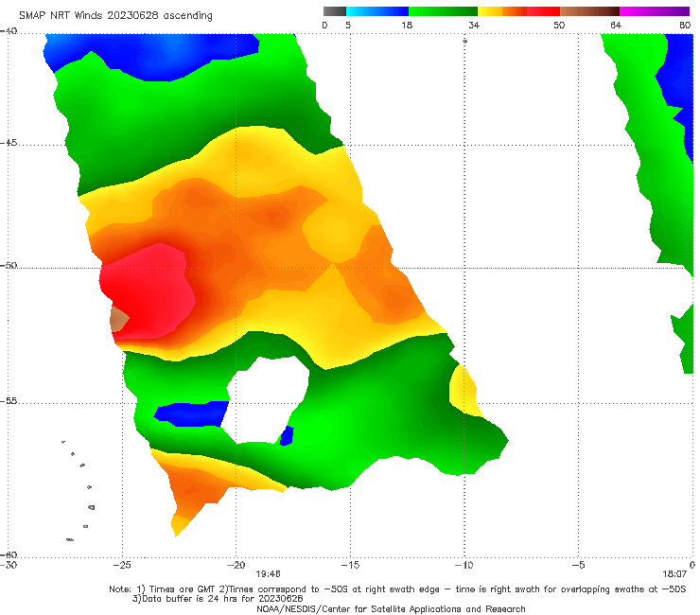Click the "Note: 1) Times are GMT" line
Screen dimensions: 700x615
[397, 589]
